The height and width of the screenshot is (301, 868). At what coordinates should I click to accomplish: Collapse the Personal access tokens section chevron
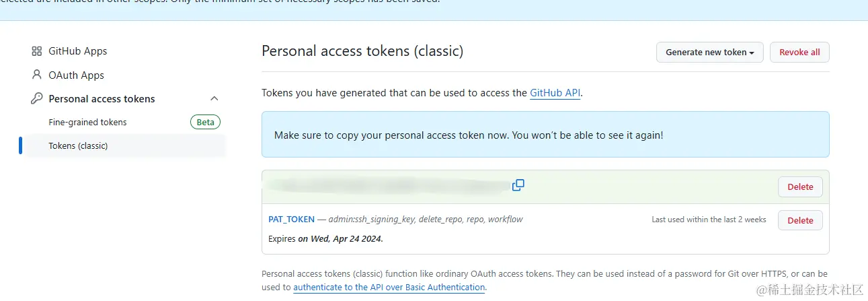click(x=214, y=99)
